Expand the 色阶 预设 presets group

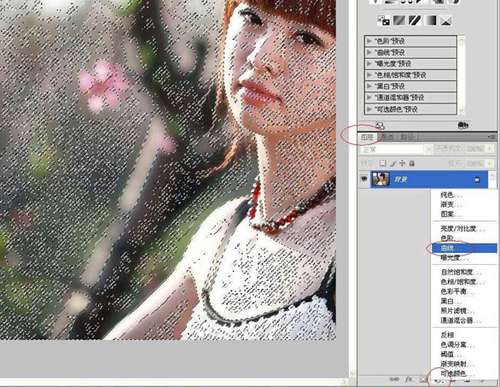(369, 41)
